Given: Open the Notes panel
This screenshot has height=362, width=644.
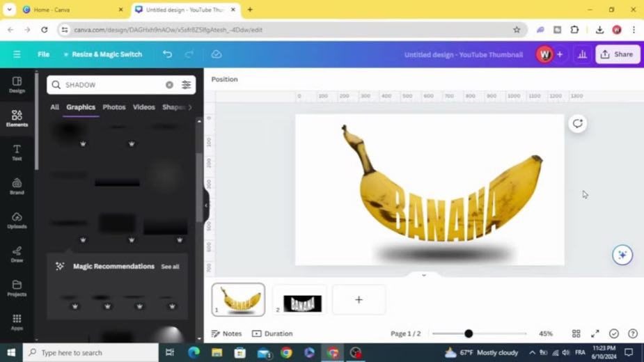Looking at the screenshot, I should [x=226, y=333].
